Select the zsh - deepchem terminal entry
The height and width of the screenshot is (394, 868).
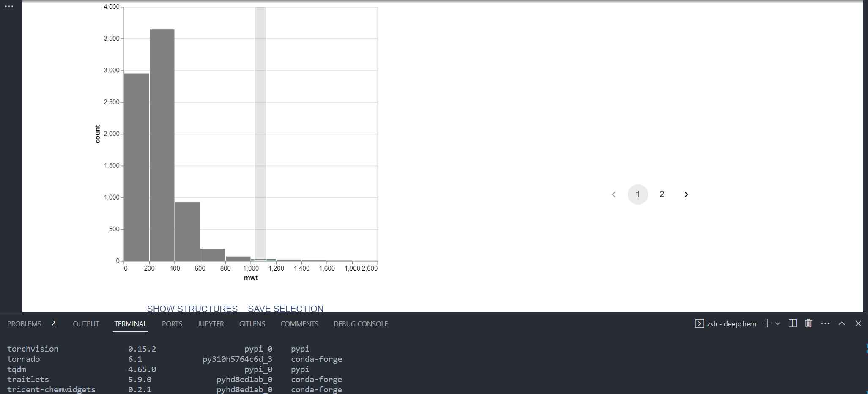[x=731, y=323]
